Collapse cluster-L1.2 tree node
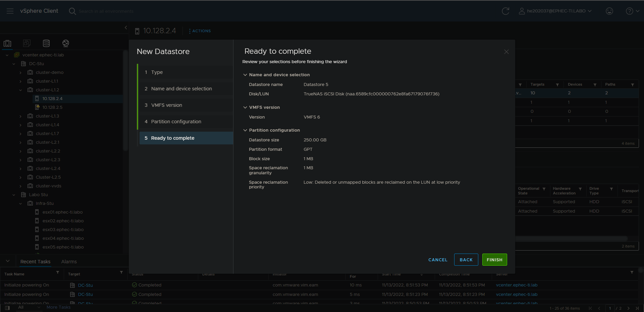Viewport: 644px width, 312px height. [x=20, y=90]
